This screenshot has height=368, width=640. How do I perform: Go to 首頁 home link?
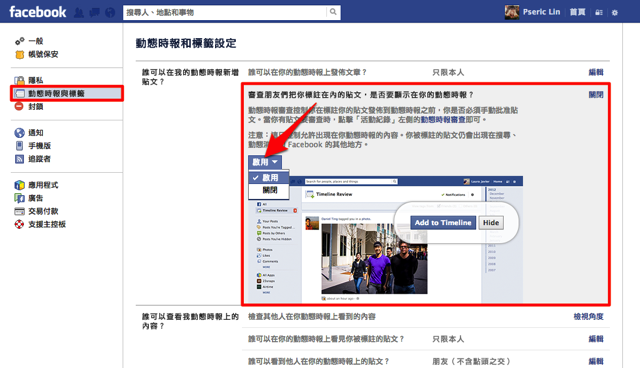[578, 12]
